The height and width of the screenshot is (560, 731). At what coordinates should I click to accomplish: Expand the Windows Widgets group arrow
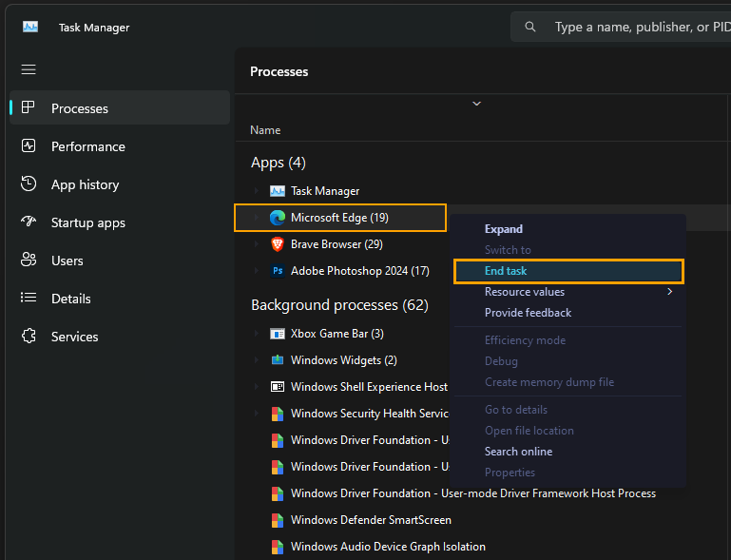[256, 360]
